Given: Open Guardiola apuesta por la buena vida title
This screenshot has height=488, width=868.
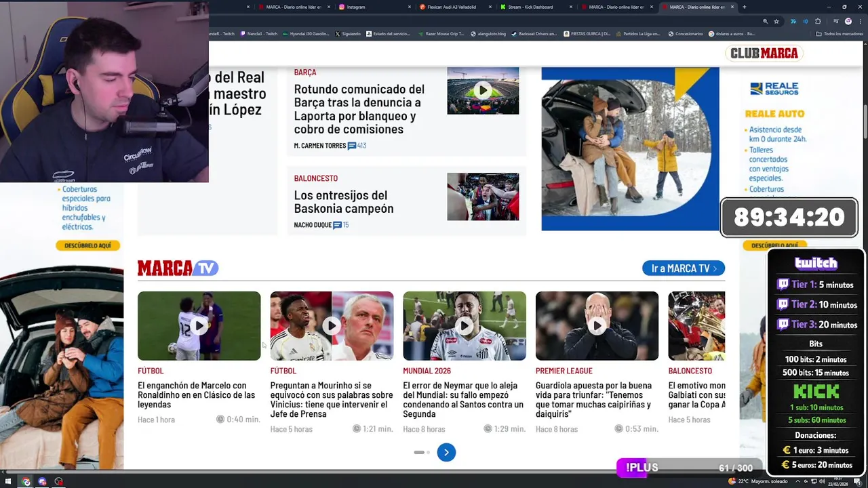Looking at the screenshot, I should [594, 399].
